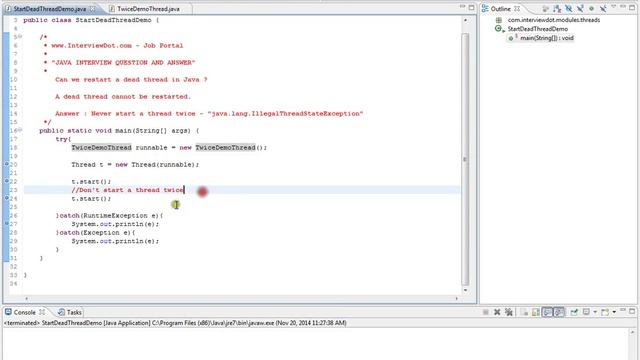This screenshot has width=640, height=360.
Task: Click marker in ruler at line 24
Action: coord(7,198)
